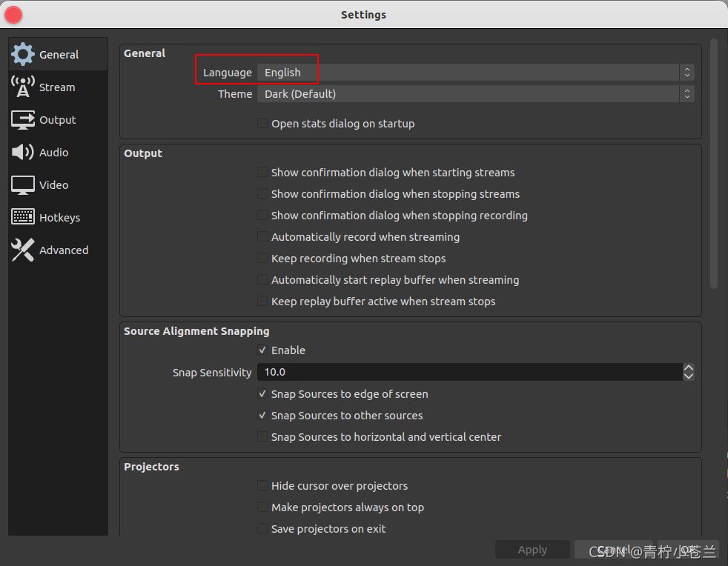Switch to the Advanced settings tab
This screenshot has height=566, width=728.
point(64,250)
